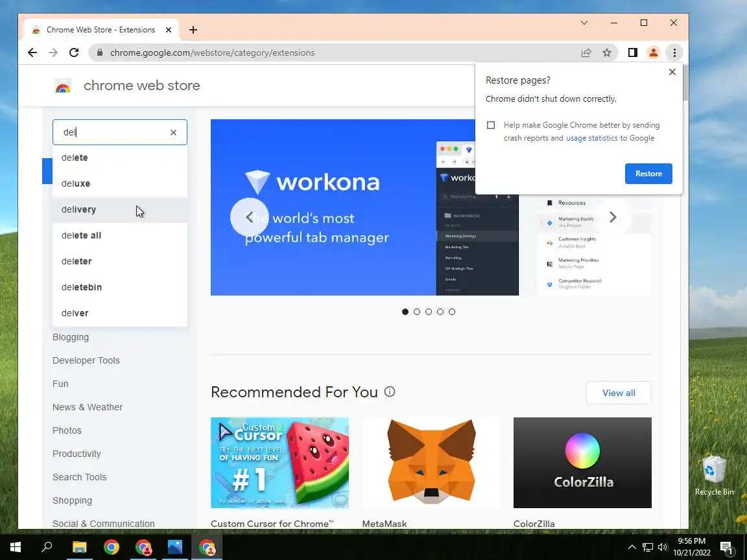
Task: Open the MetaMask extension thumbnail
Action: point(431,463)
